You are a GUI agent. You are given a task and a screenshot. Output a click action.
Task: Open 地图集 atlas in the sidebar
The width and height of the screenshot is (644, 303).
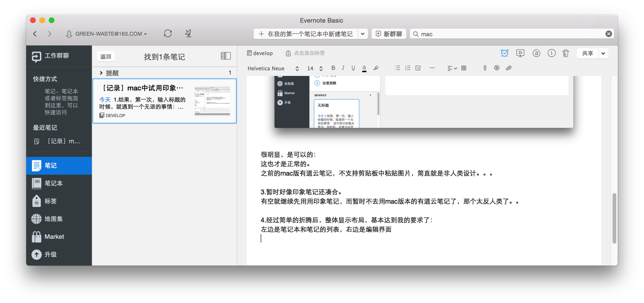coord(59,219)
